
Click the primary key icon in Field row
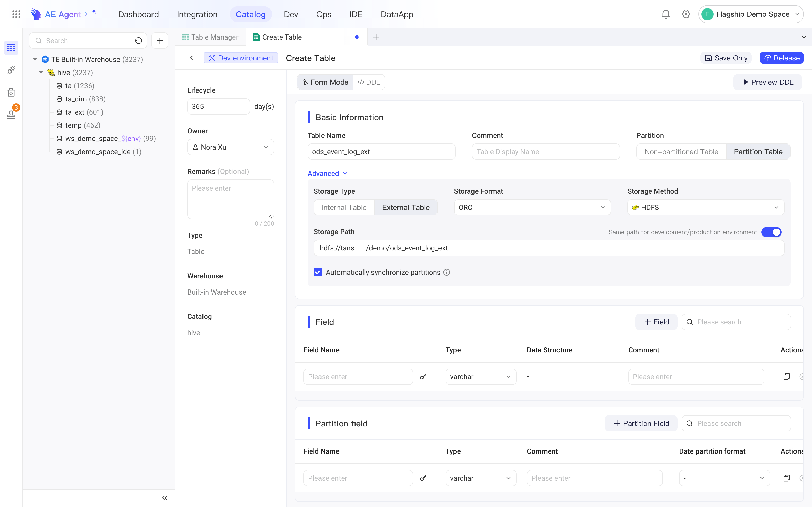point(423,376)
